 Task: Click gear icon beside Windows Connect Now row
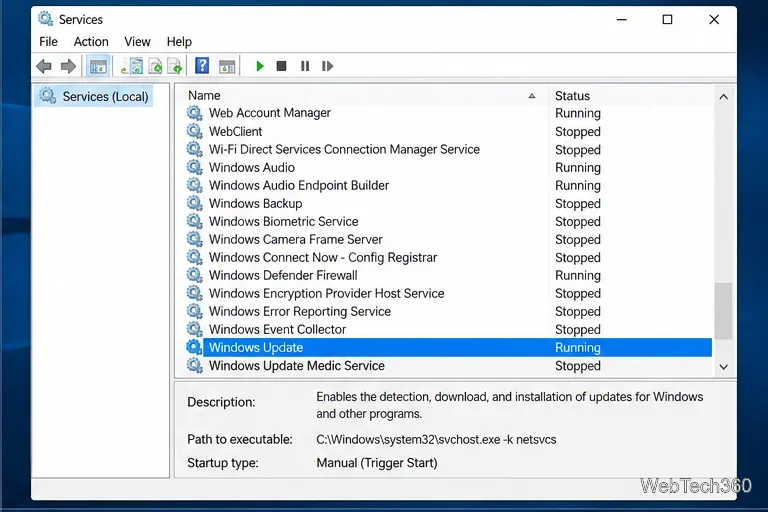(x=194, y=257)
